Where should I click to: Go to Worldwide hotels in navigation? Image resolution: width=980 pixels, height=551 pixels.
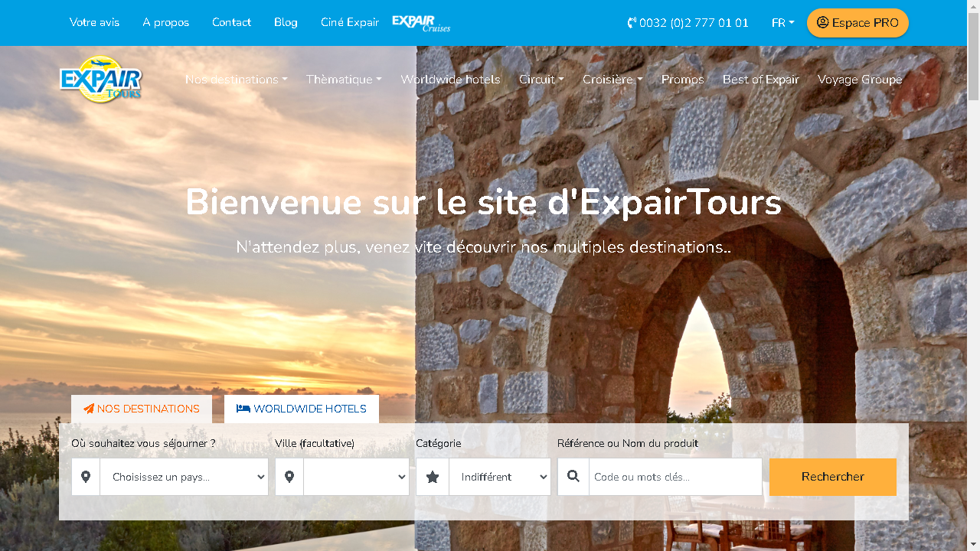tap(450, 80)
